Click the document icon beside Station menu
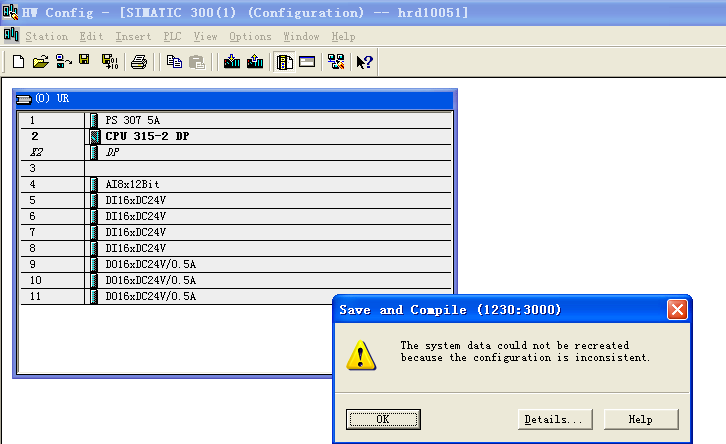The image size is (726, 444). tap(11, 35)
